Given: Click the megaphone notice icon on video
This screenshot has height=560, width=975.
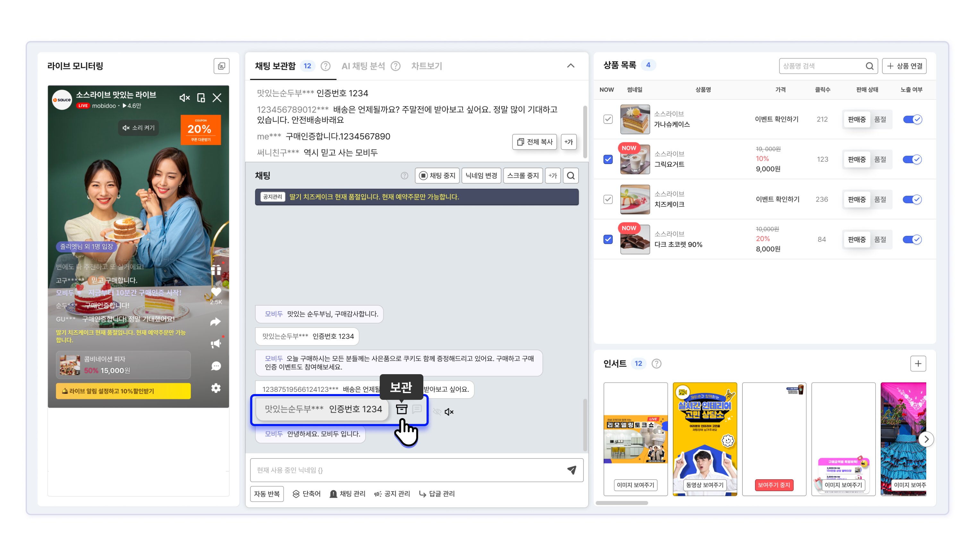Looking at the screenshot, I should [216, 343].
